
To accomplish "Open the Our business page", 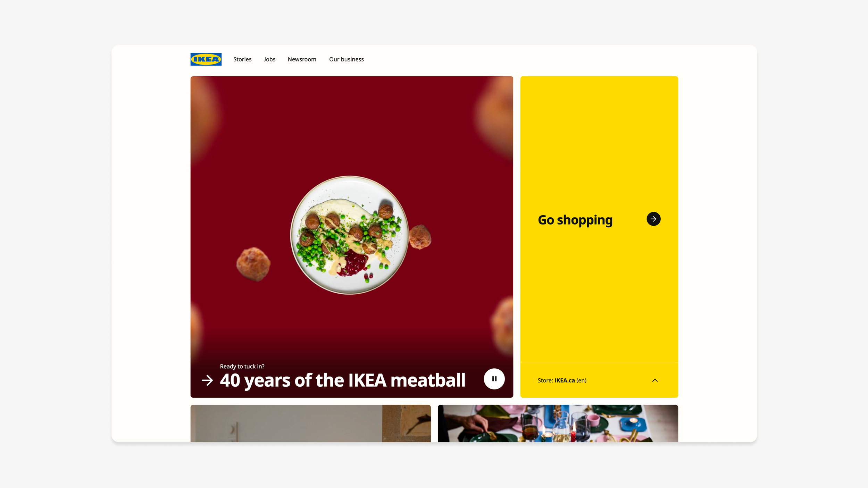I will [x=346, y=59].
